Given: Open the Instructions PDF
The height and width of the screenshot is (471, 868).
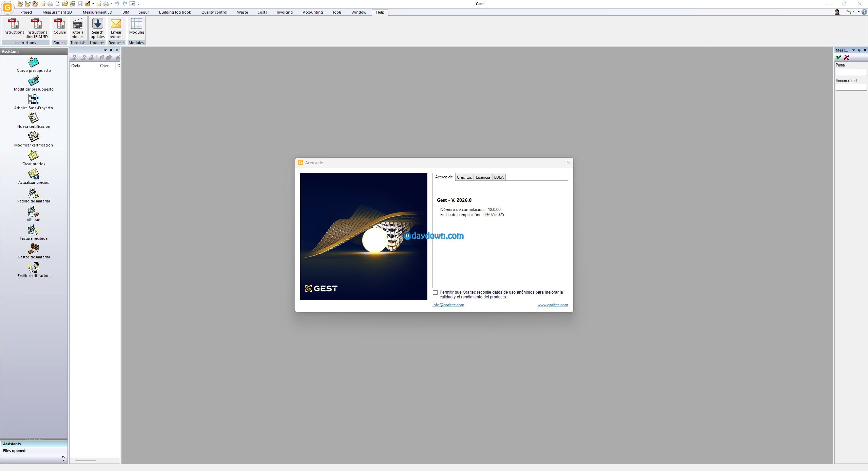Looking at the screenshot, I should (x=14, y=26).
